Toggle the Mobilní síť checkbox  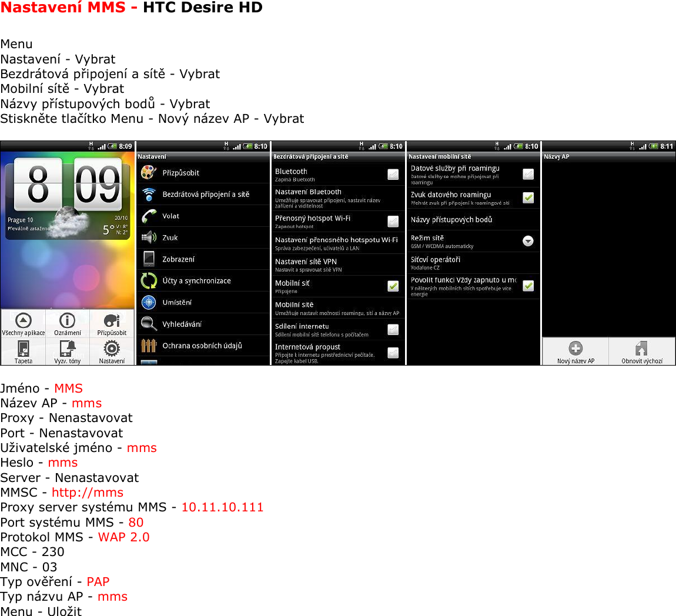click(393, 286)
